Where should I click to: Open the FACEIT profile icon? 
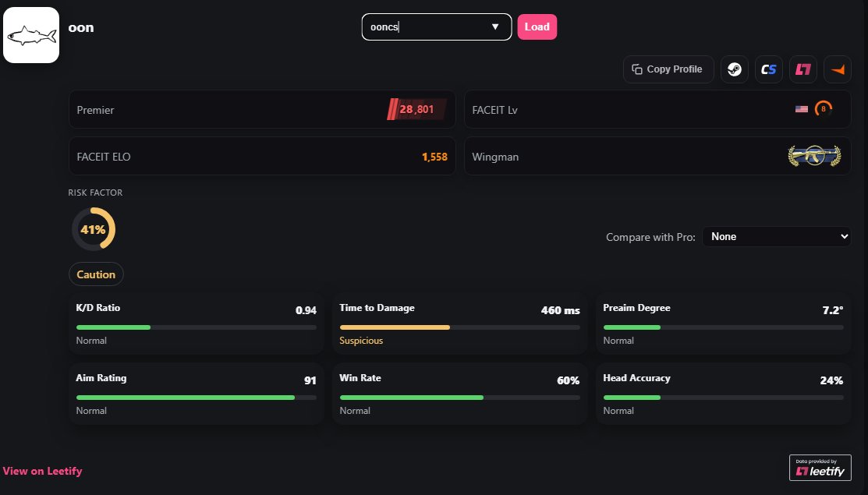tap(838, 69)
